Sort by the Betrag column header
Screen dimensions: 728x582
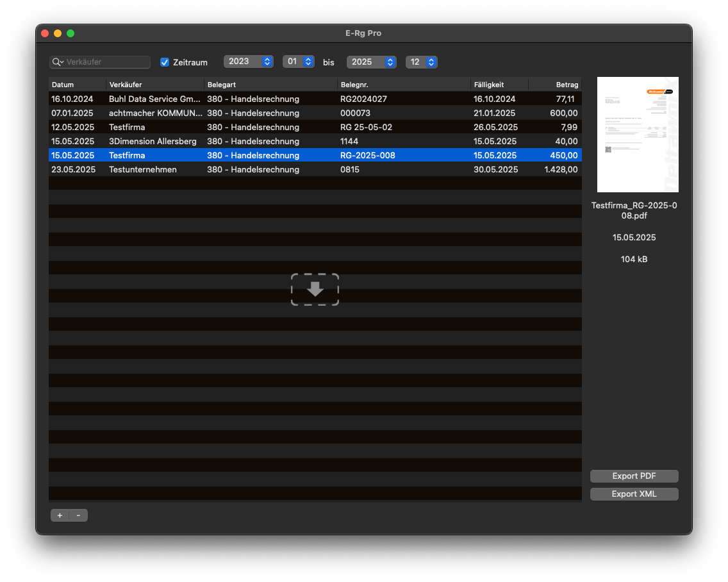coord(554,85)
